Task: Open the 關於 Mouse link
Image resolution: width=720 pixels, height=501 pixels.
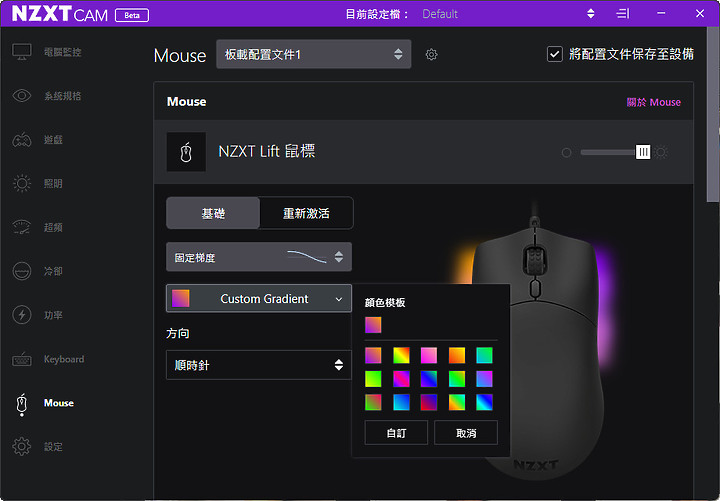Action: (653, 102)
